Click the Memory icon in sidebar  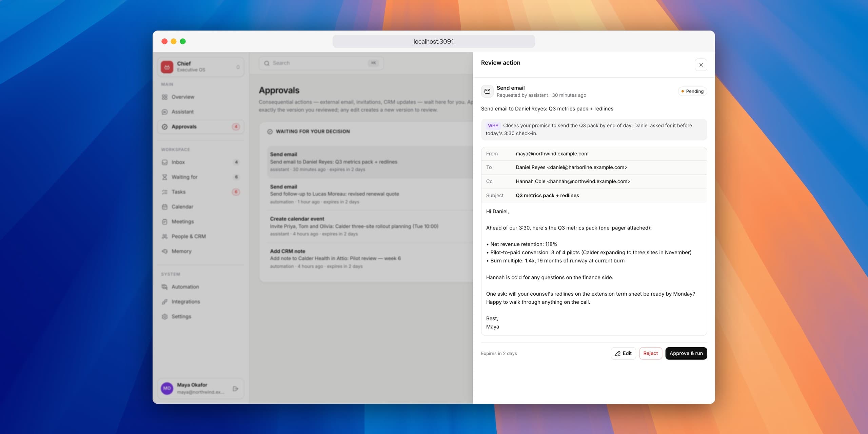pos(165,251)
